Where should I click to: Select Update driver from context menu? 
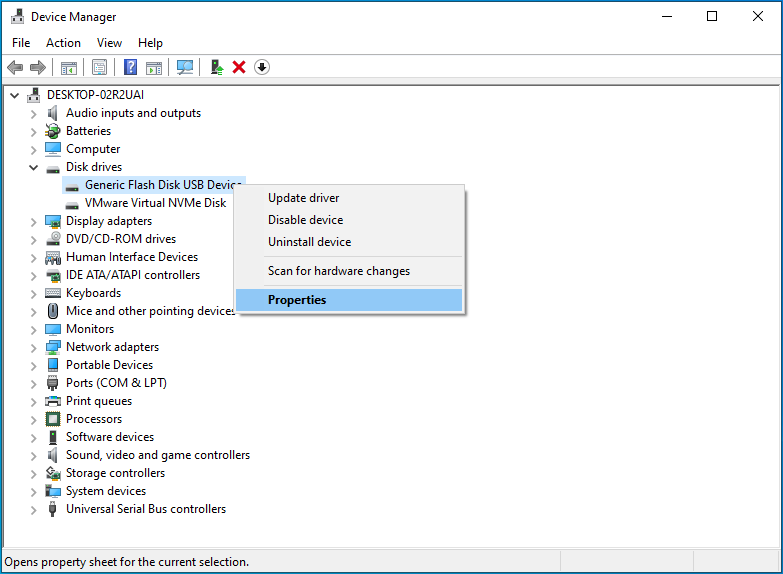pyautogui.click(x=303, y=198)
